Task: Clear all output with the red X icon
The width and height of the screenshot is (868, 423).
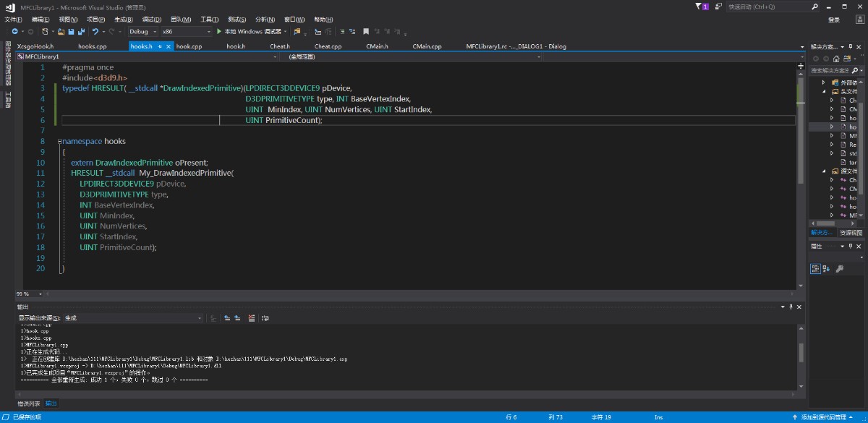Action: pyautogui.click(x=252, y=318)
